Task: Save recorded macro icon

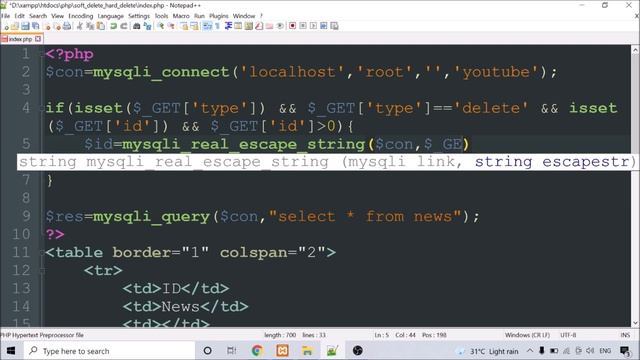Action: tap(334, 26)
